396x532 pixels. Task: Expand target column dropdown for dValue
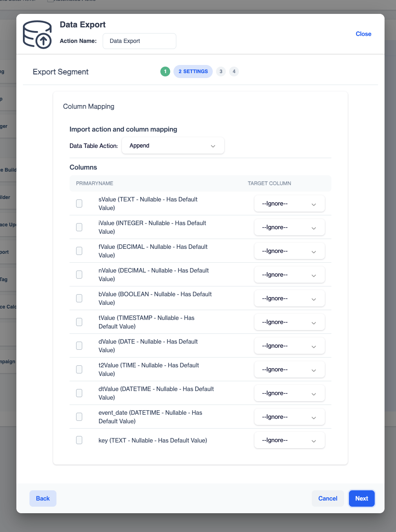(x=290, y=346)
